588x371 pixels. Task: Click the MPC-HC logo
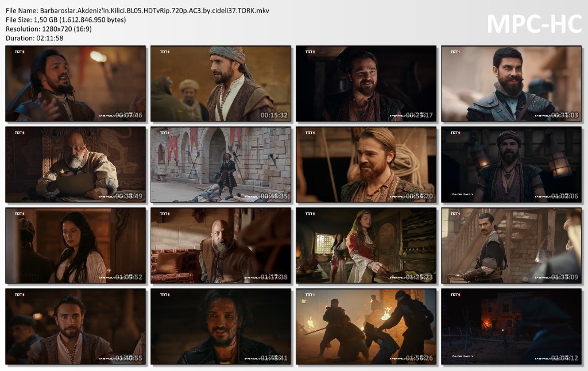[534, 24]
